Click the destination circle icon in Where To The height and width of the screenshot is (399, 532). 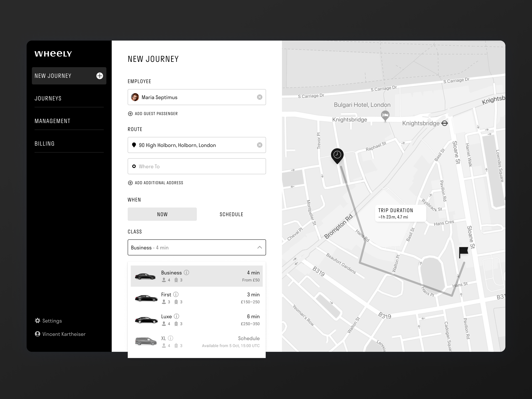134,166
